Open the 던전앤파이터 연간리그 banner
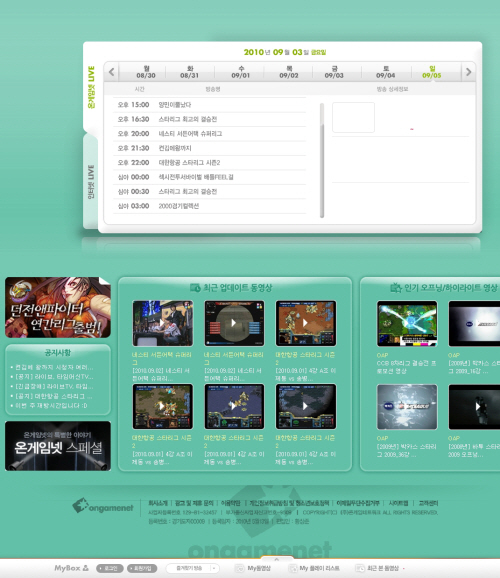Image resolution: width=500 pixels, height=578 pixels. click(58, 307)
